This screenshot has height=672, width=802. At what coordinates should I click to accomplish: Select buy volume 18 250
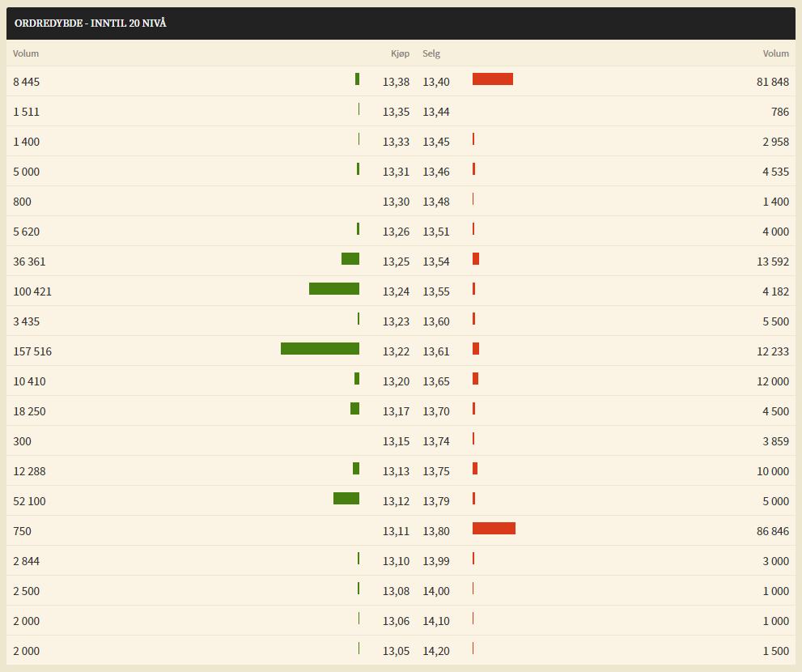tap(29, 411)
